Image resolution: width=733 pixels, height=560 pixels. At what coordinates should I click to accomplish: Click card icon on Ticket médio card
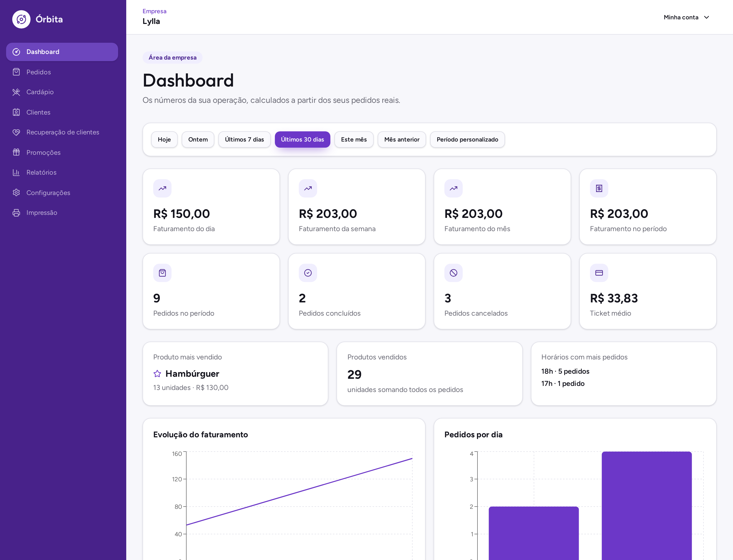click(599, 273)
